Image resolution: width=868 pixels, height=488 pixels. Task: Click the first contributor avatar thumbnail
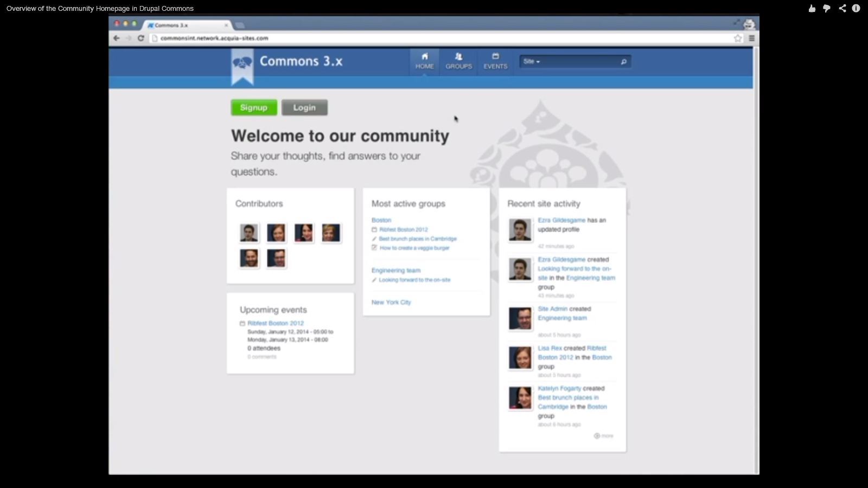click(248, 233)
